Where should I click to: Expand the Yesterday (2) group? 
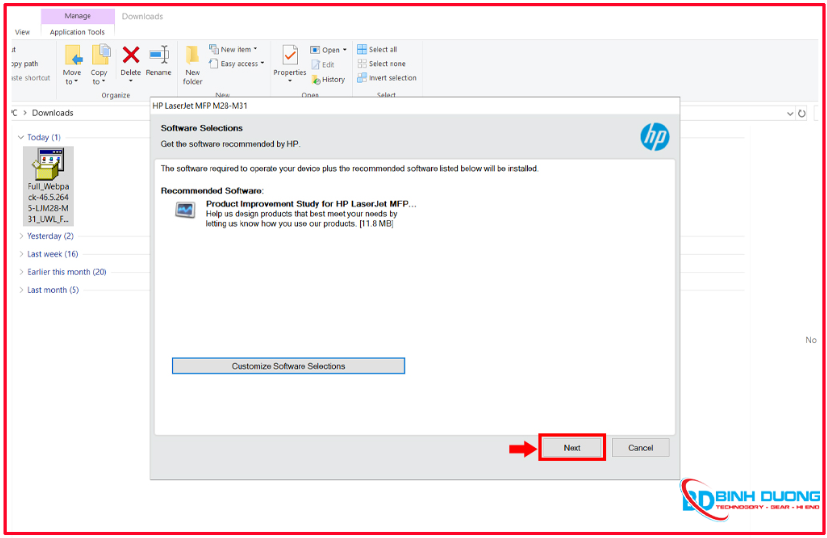point(21,236)
